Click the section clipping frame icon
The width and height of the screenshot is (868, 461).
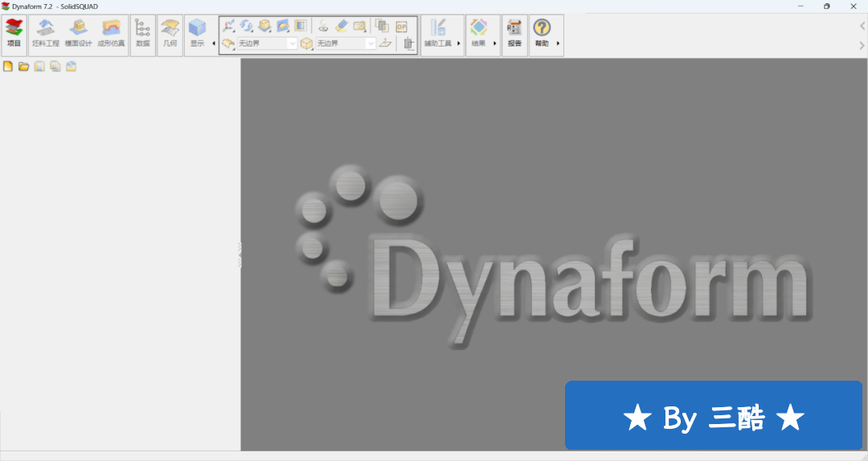point(301,26)
